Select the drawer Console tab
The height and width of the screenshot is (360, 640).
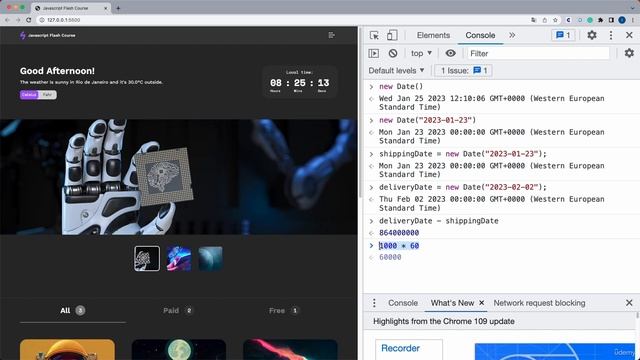(x=402, y=303)
